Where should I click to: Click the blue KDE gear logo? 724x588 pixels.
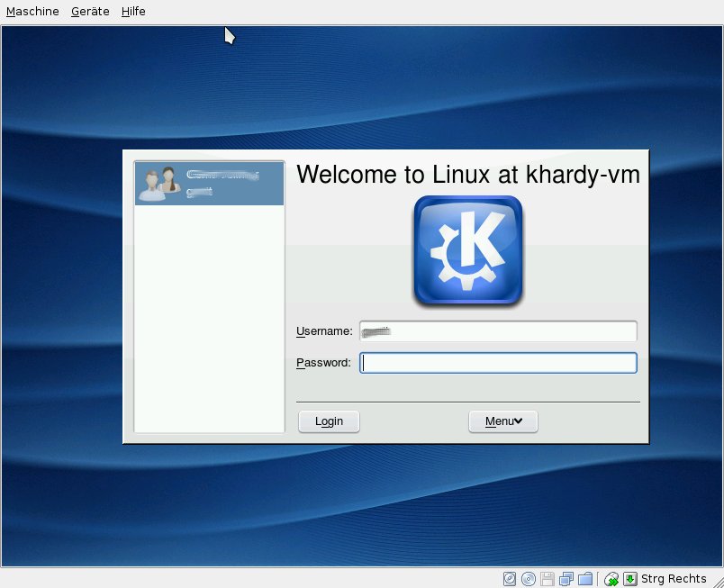(467, 250)
